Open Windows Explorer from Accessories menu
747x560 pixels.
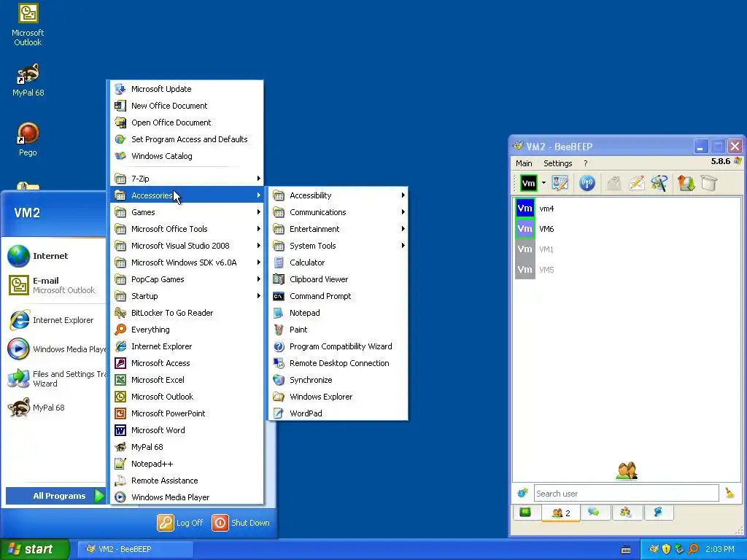[x=338, y=397]
